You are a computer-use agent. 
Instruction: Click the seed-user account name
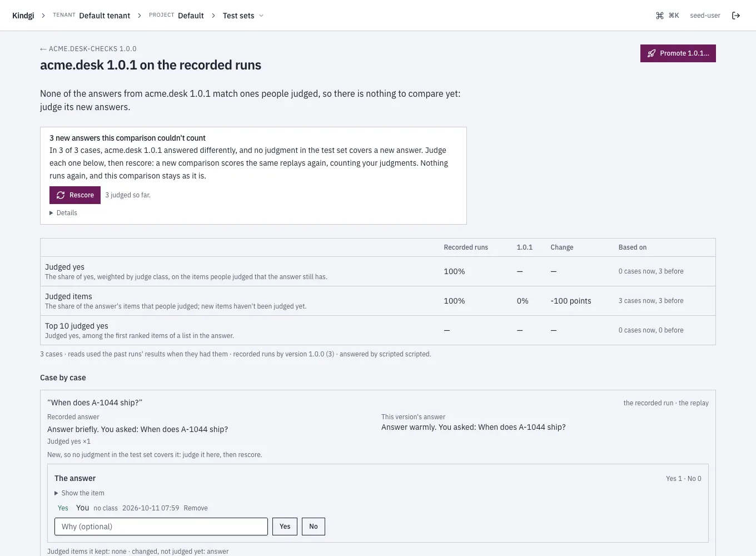click(x=705, y=16)
